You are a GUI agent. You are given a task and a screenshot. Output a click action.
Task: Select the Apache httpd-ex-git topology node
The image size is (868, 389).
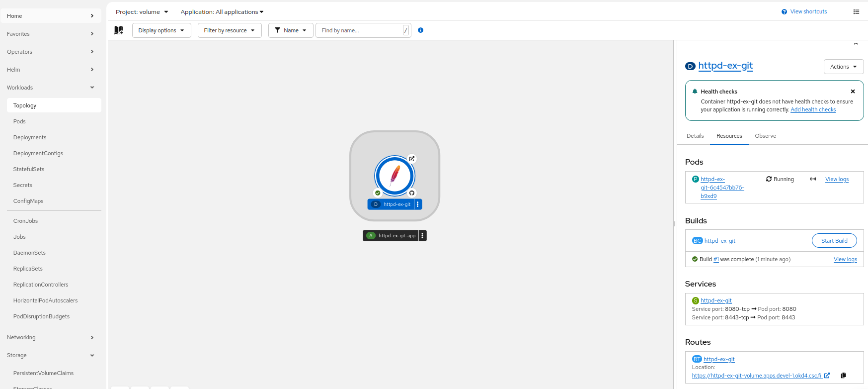tap(395, 176)
